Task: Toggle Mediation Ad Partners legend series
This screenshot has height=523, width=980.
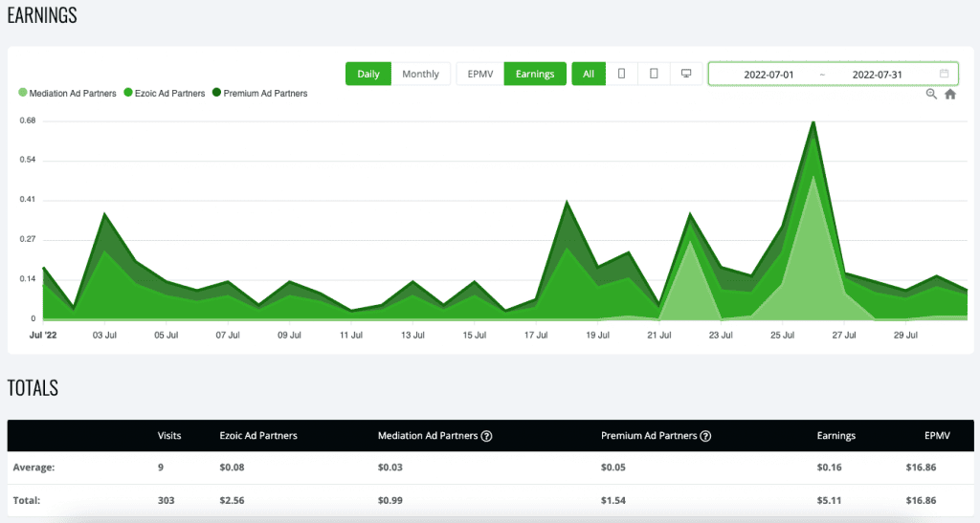Action: click(68, 93)
